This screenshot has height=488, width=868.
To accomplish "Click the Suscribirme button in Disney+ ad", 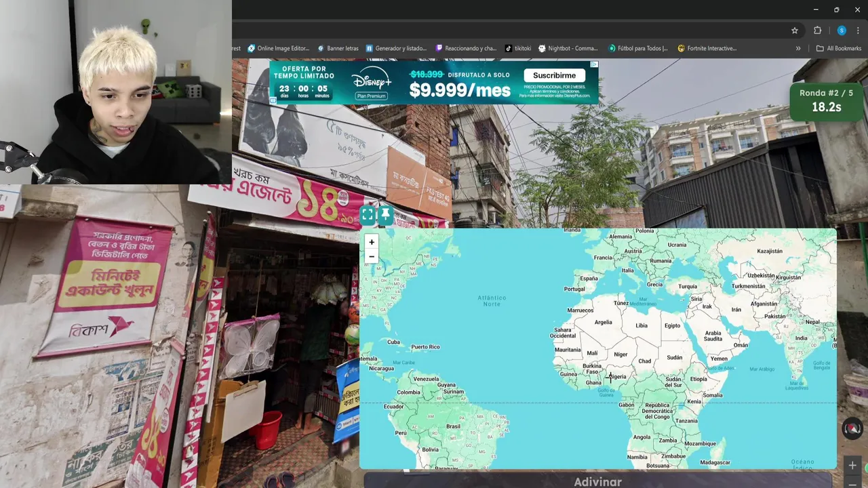I will point(554,75).
